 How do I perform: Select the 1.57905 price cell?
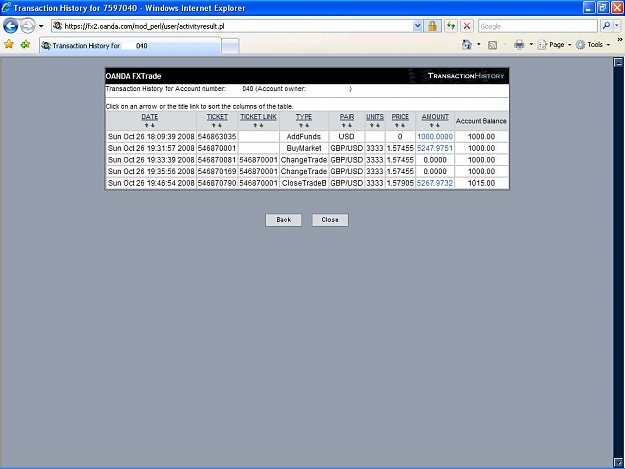click(400, 183)
